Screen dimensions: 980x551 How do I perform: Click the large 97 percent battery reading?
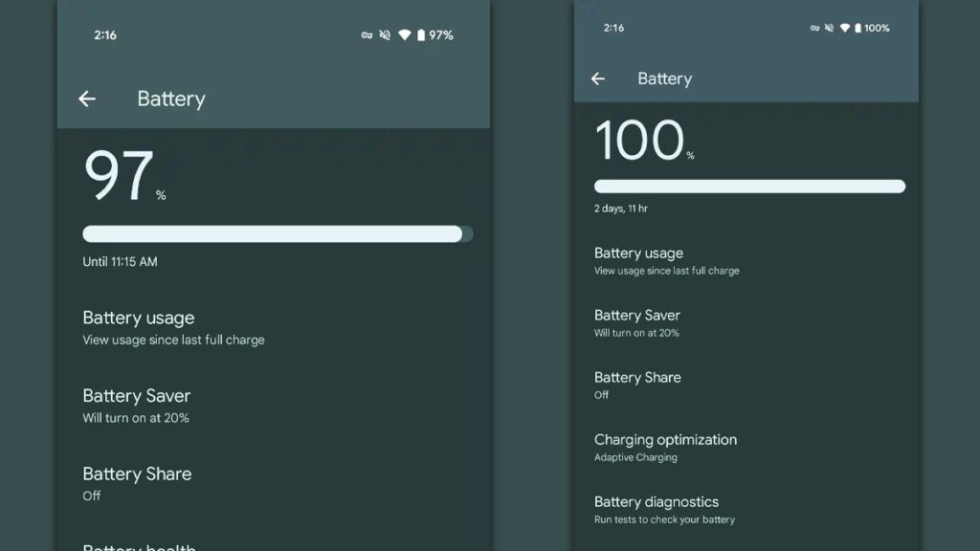click(122, 176)
